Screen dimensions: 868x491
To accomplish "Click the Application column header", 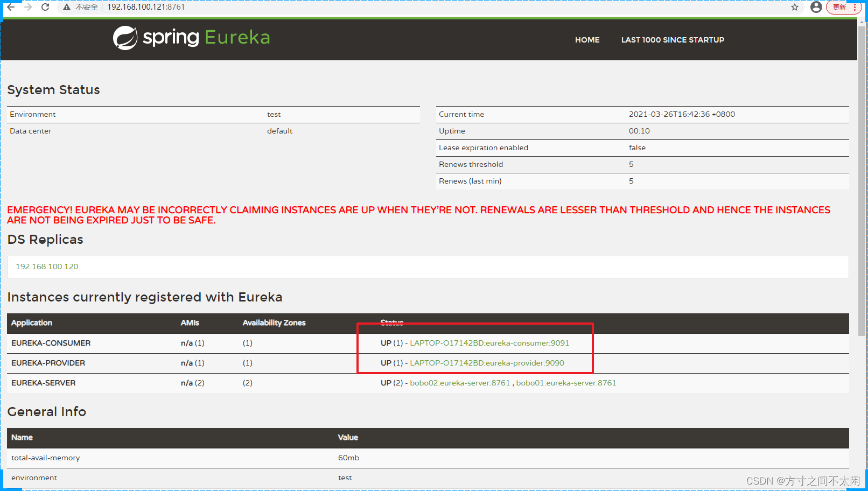I will click(32, 322).
